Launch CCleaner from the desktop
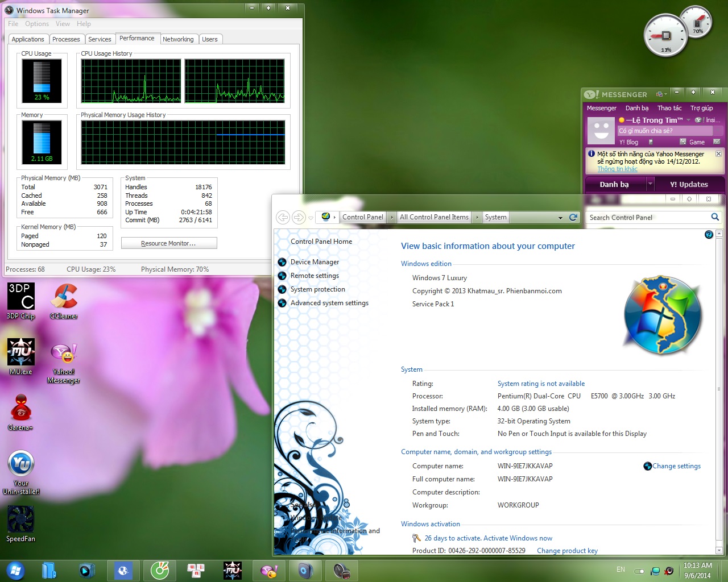This screenshot has width=728, height=582. pyautogui.click(x=64, y=301)
